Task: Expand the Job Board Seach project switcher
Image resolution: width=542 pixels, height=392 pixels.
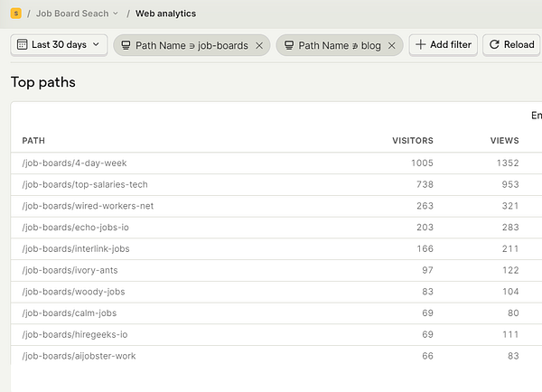Action: [77, 14]
